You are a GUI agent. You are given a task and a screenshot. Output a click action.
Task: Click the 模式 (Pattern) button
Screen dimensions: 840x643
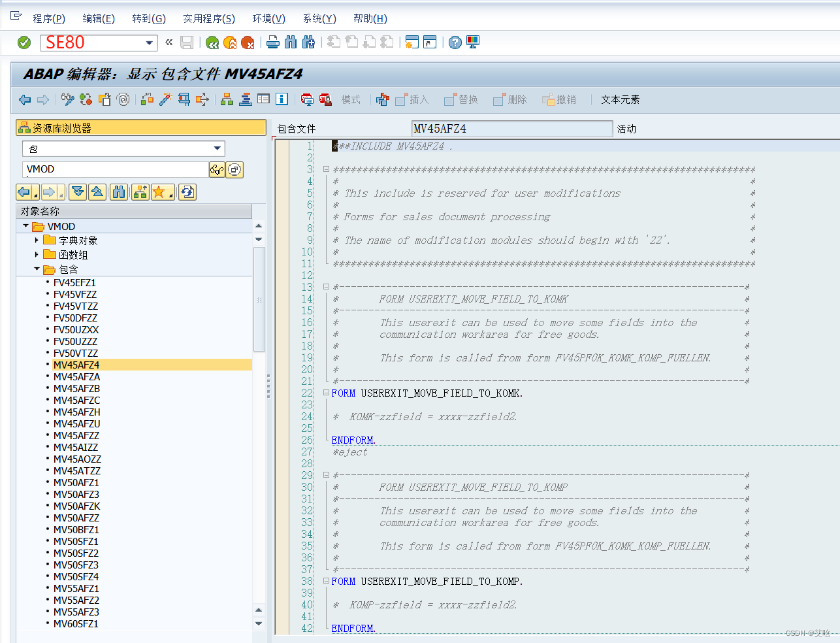(x=351, y=99)
